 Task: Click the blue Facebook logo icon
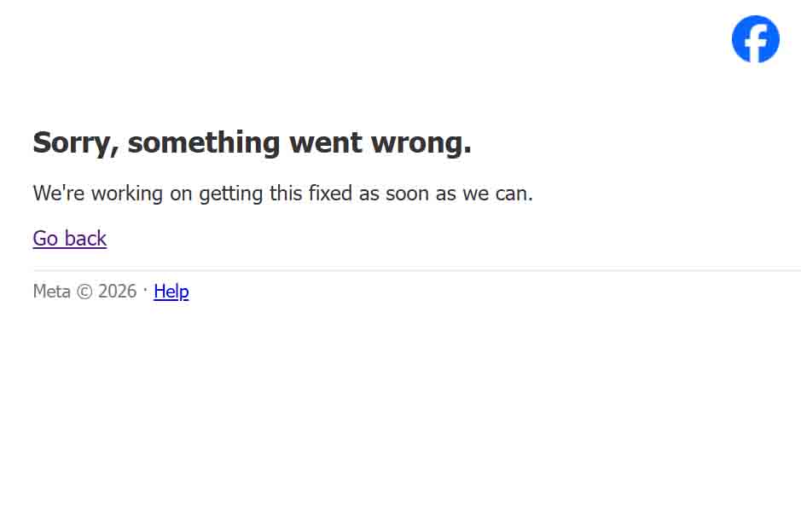tap(756, 39)
